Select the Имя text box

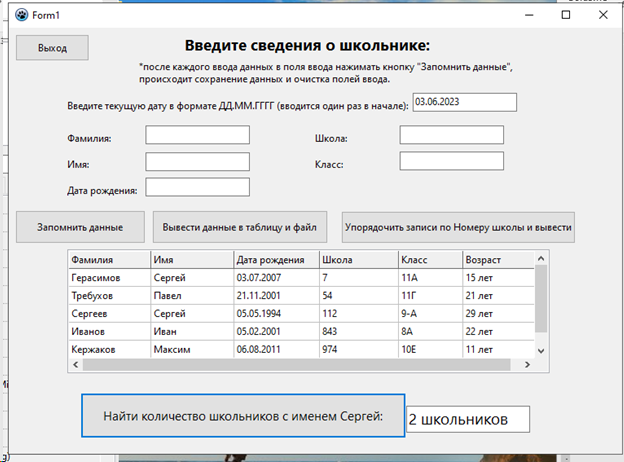[197, 162]
